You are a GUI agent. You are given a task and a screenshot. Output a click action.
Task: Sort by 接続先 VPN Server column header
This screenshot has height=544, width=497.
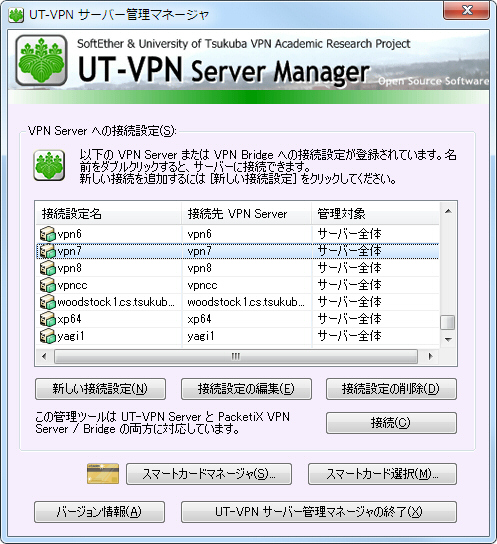tap(246, 213)
